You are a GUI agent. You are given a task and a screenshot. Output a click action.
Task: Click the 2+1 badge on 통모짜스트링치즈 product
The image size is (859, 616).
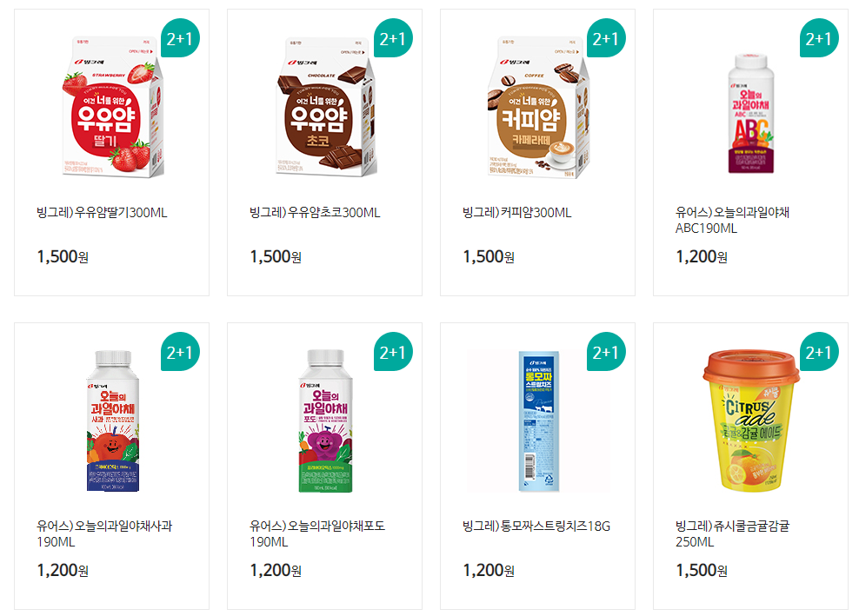click(606, 352)
